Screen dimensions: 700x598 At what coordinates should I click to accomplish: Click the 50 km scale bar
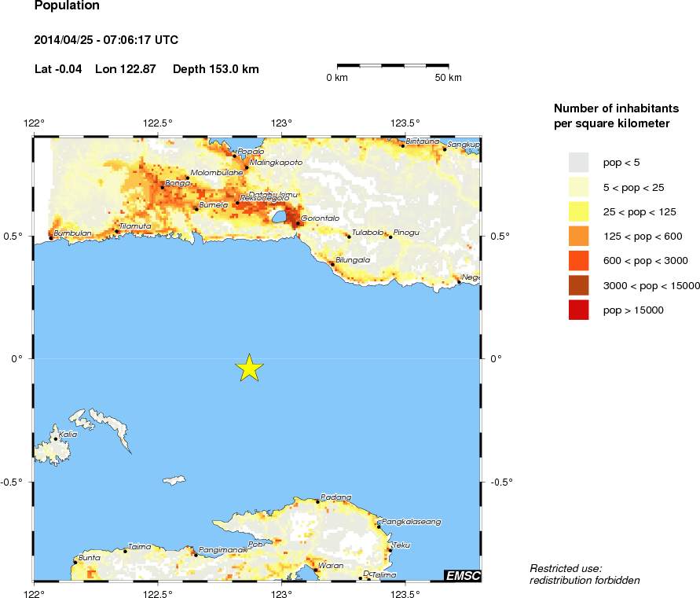[x=393, y=65]
